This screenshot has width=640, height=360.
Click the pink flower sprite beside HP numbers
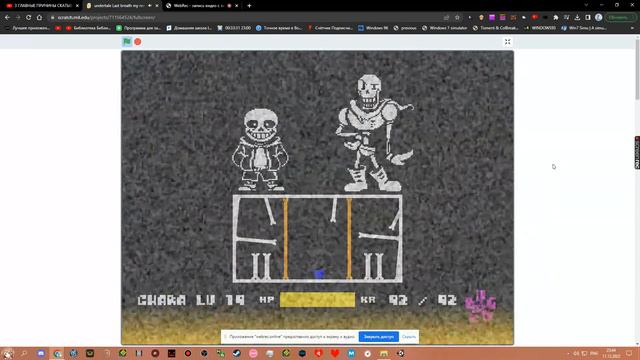click(x=480, y=307)
